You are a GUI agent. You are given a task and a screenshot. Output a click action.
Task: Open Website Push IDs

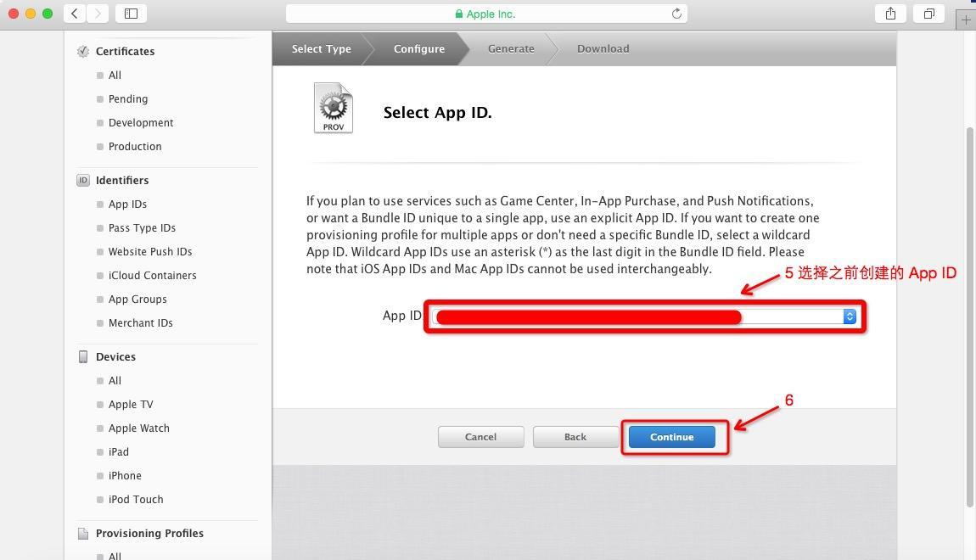click(x=150, y=251)
